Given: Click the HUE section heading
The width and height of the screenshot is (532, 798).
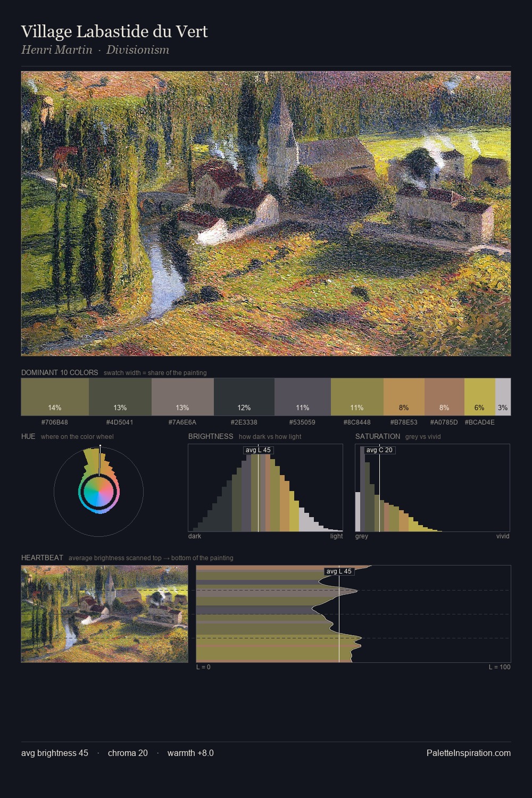Looking at the screenshot, I should click(28, 436).
